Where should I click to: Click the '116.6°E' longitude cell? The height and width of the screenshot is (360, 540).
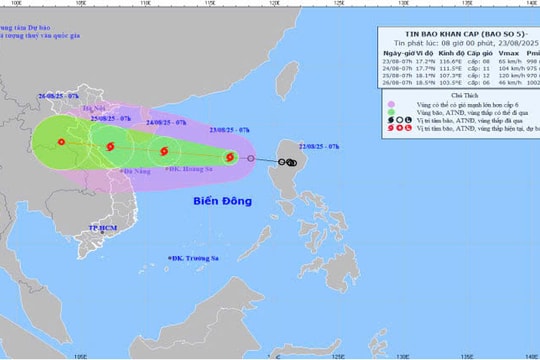coord(450,61)
